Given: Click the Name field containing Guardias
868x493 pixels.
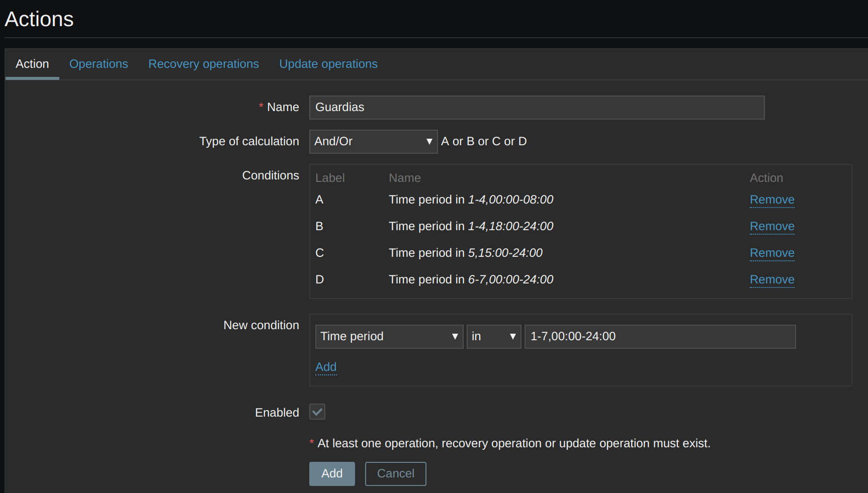Looking at the screenshot, I should click(x=536, y=108).
